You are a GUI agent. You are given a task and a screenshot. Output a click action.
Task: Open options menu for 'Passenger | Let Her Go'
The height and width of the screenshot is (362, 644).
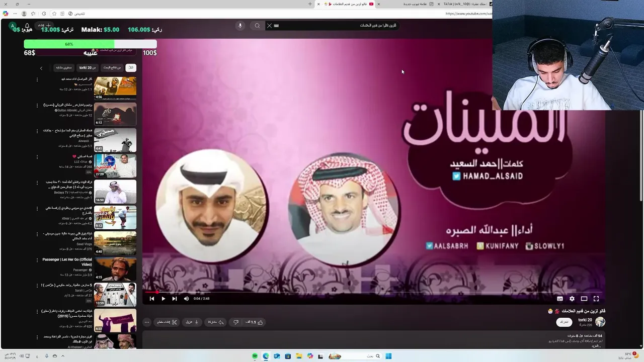[x=37, y=260]
